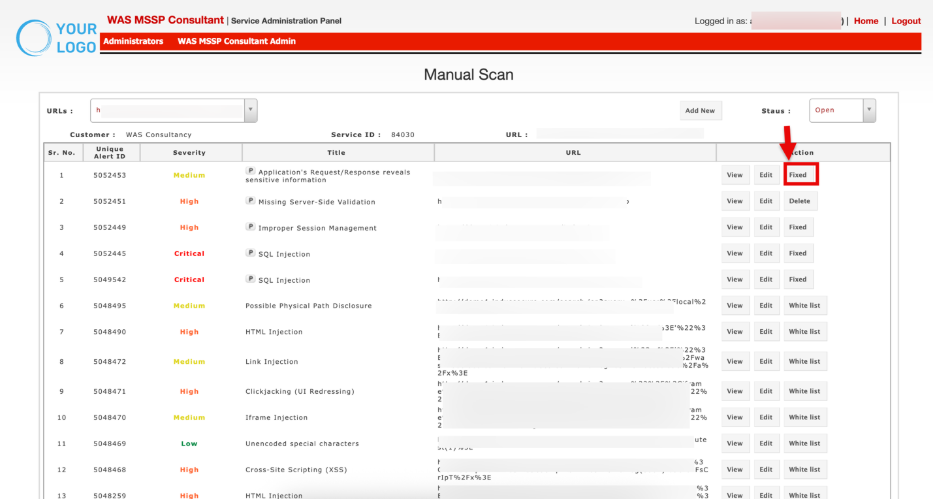Edit SQL Injection alert 5049542
Image resolution: width=936 pixels, height=499 pixels.
click(766, 279)
